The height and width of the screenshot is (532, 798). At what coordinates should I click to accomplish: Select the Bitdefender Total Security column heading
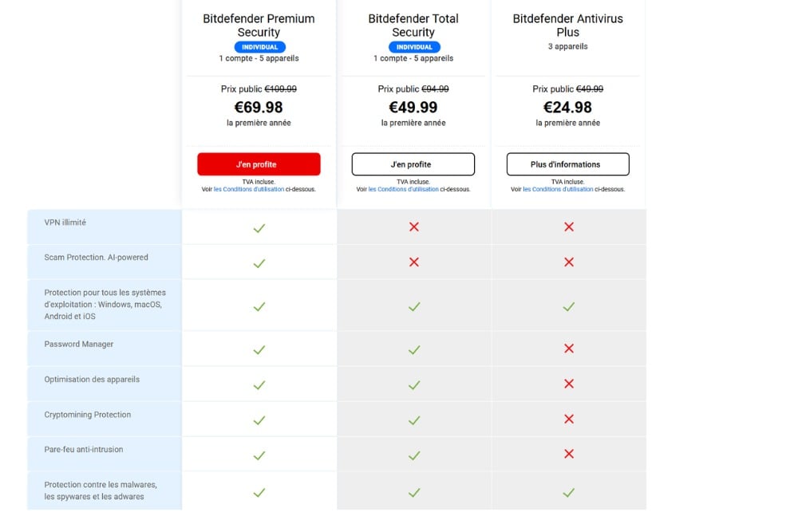click(x=413, y=26)
